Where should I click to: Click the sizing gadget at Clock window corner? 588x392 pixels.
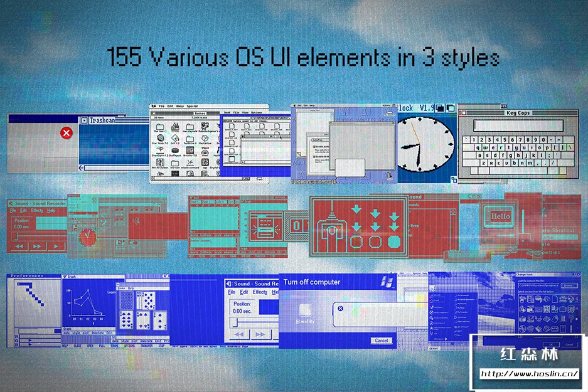click(x=454, y=179)
